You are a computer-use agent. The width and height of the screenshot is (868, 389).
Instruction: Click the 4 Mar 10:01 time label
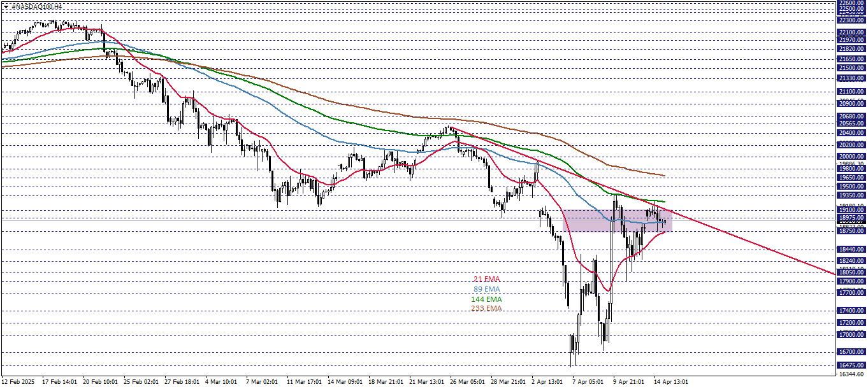pyautogui.click(x=221, y=382)
